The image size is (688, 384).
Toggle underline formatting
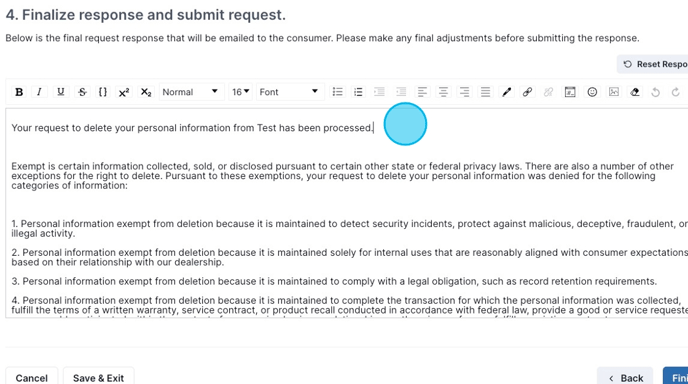point(61,92)
